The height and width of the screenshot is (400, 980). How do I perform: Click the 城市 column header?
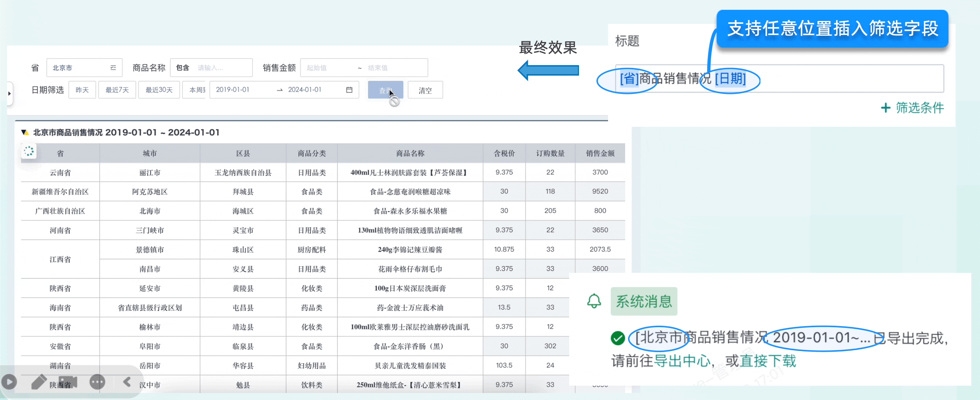point(150,153)
